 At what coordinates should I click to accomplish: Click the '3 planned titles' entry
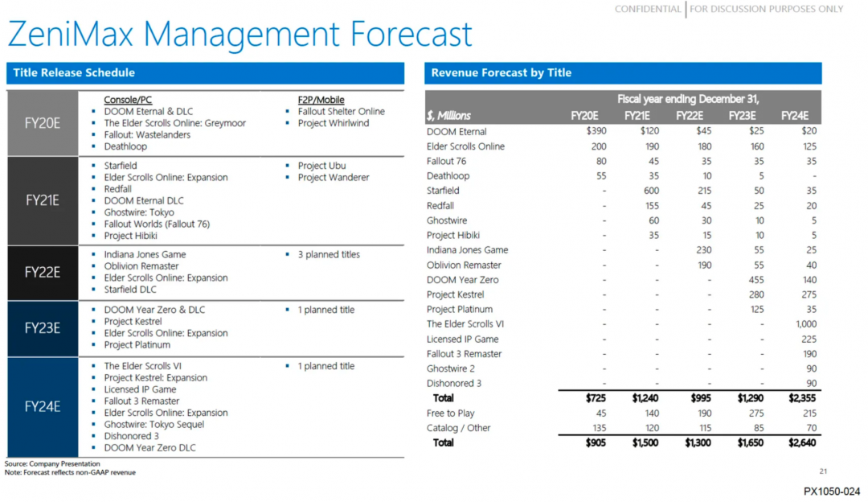point(329,254)
